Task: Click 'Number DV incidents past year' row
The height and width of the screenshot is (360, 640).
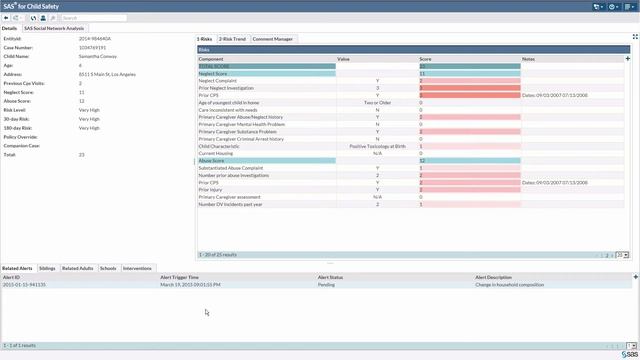Action: point(411,204)
